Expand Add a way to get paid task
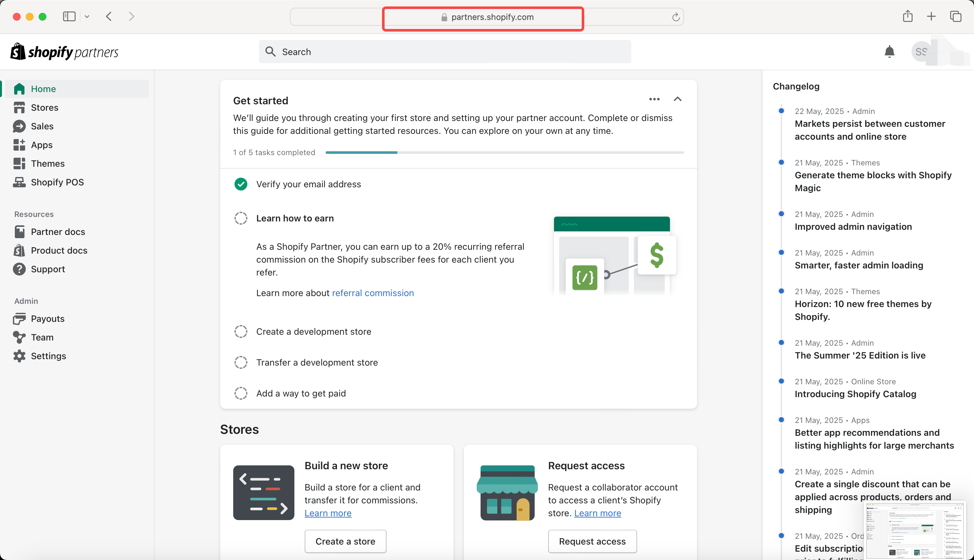This screenshot has width=974, height=560. coord(301,394)
